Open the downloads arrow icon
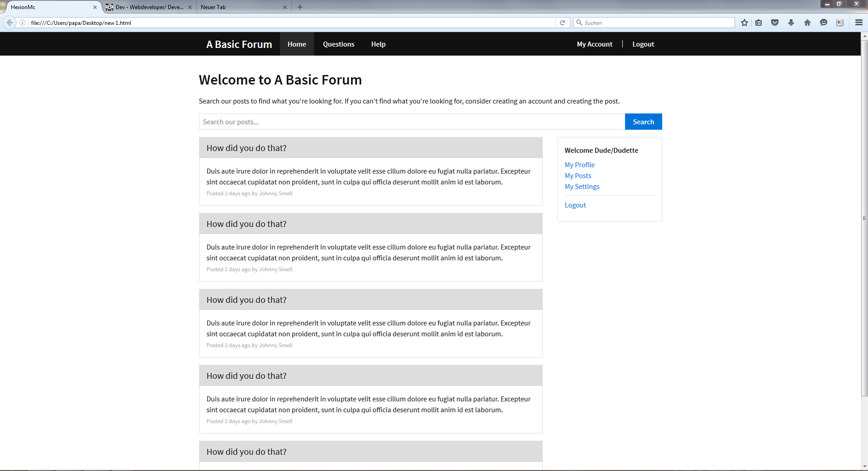The image size is (868, 471). coord(791,23)
